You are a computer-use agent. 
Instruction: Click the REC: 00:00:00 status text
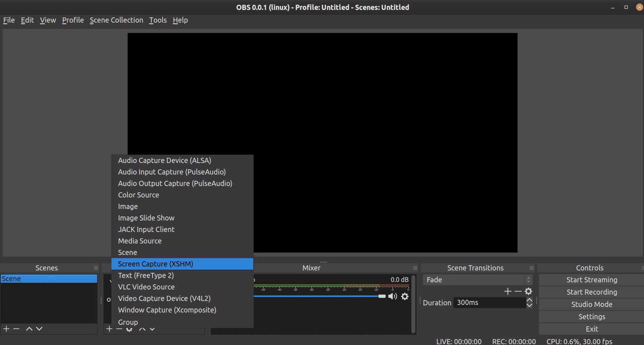[514, 341]
